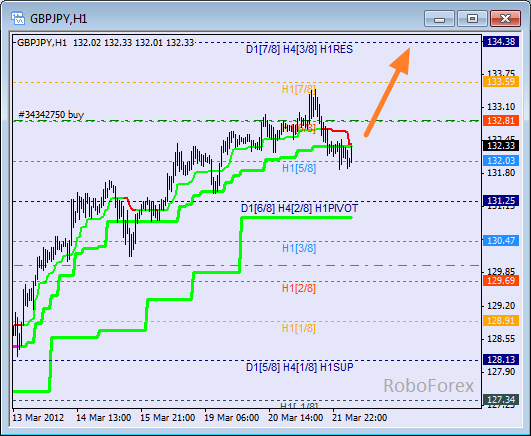Click the 129.85 price scale value
Image resolution: width=531 pixels, height=436 pixels.
[501, 271]
